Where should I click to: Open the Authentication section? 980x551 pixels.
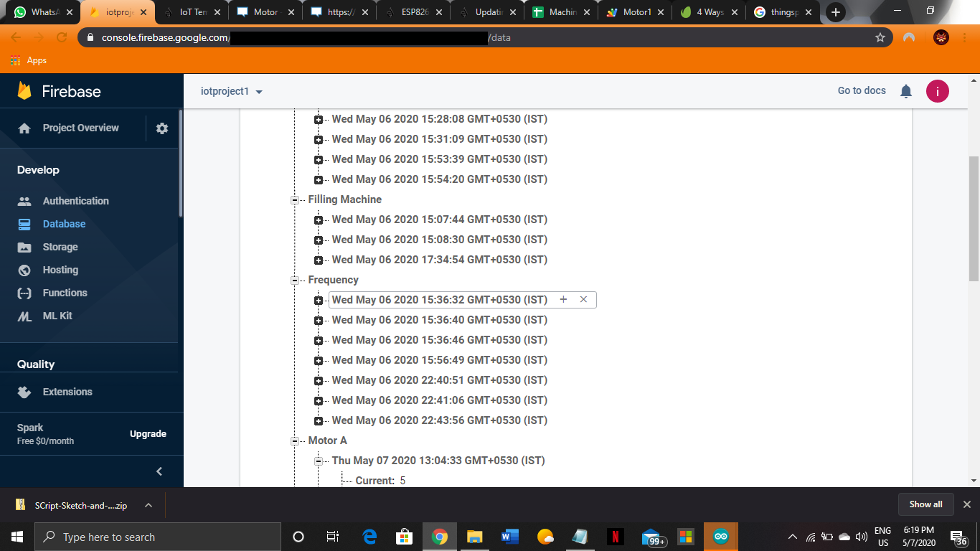pyautogui.click(x=75, y=201)
